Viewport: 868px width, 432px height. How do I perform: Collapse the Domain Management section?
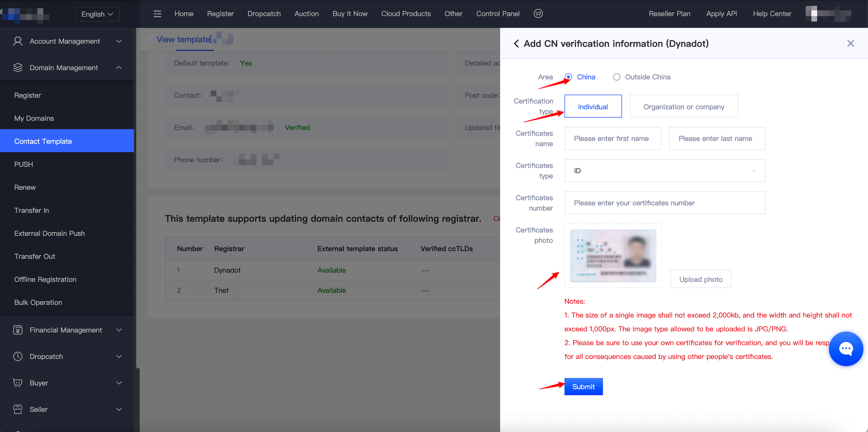[x=119, y=68]
